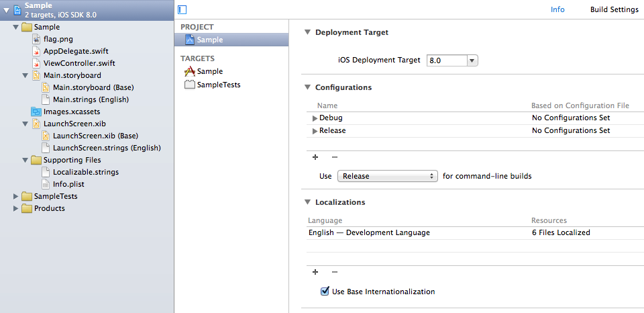Click the Sample project file icon in navigator header
Viewport: 644px width, 313px height.
(x=17, y=10)
